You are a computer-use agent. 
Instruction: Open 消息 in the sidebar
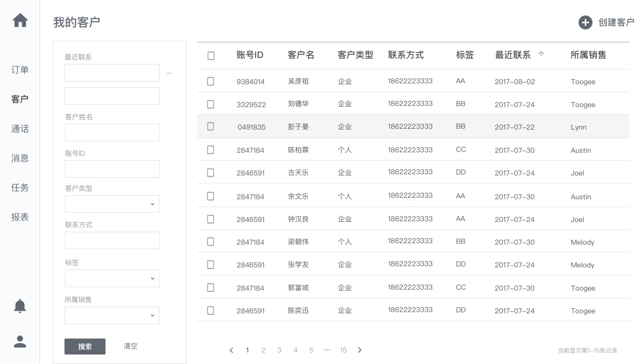tap(20, 158)
